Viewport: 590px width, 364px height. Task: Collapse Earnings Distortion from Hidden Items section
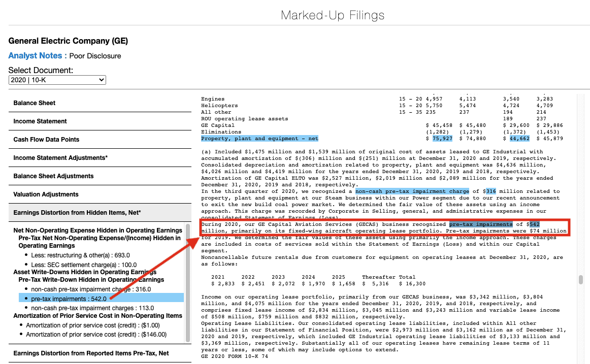(x=100, y=212)
